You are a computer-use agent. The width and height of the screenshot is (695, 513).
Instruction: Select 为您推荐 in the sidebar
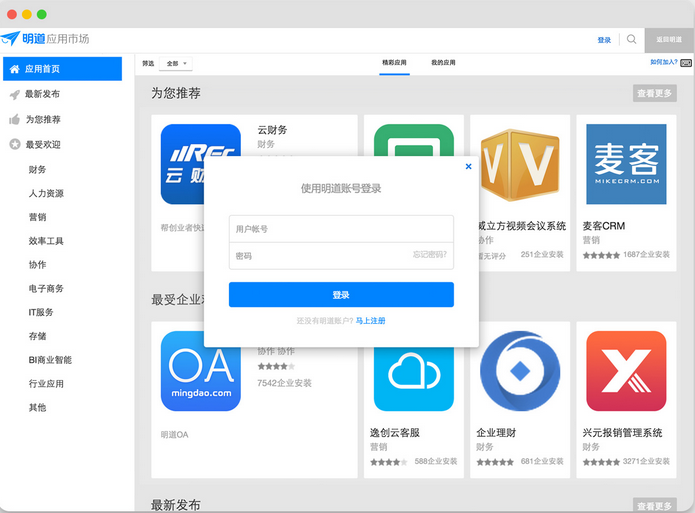tap(43, 119)
